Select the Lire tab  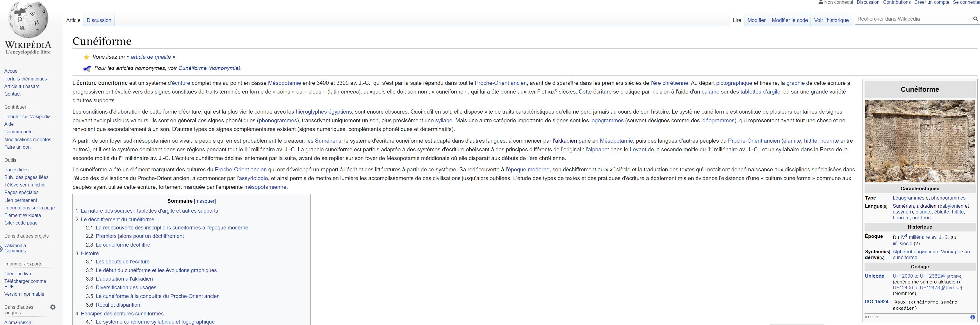click(x=737, y=20)
